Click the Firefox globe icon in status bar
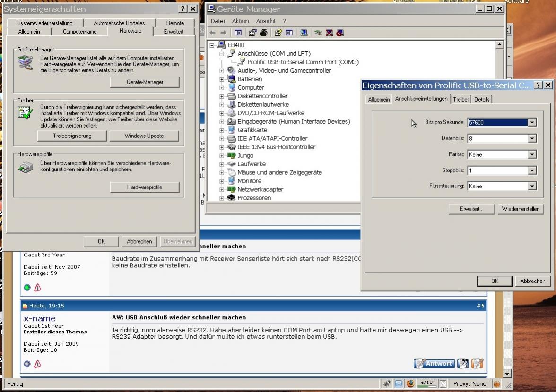This screenshot has height=392, width=556. [410, 383]
